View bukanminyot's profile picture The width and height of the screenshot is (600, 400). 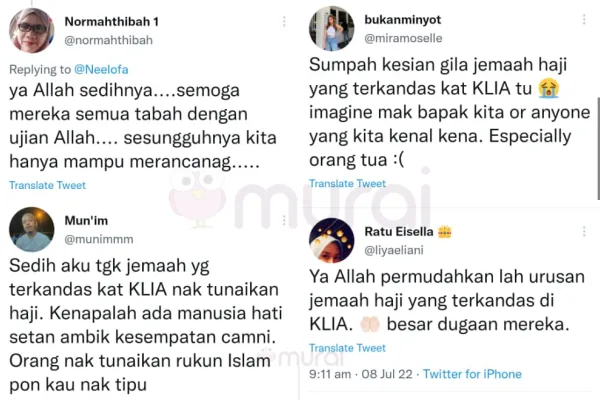(x=331, y=28)
